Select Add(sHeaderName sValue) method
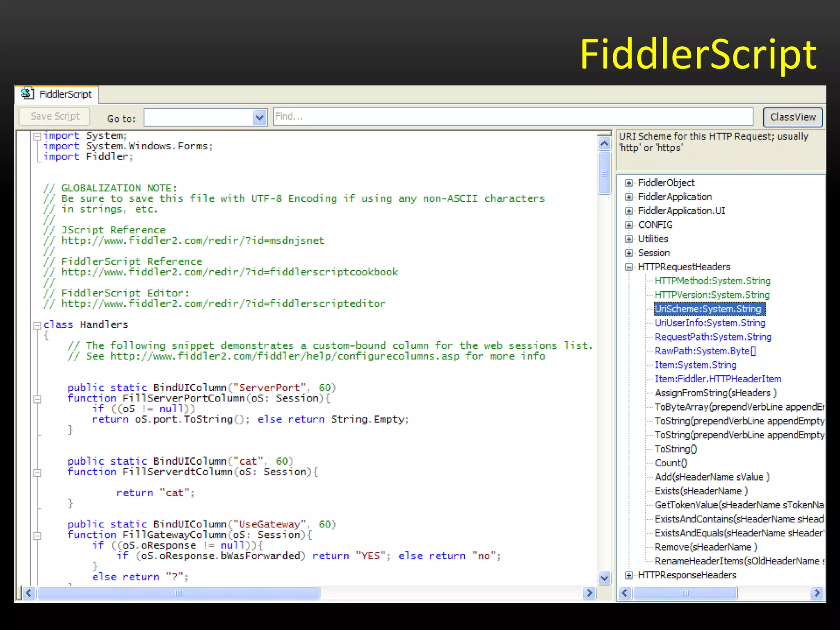The width and height of the screenshot is (840, 630). point(712,477)
